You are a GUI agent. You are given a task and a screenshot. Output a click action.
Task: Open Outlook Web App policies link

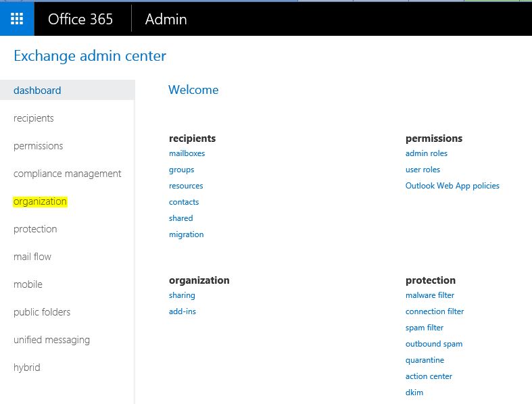[452, 186]
